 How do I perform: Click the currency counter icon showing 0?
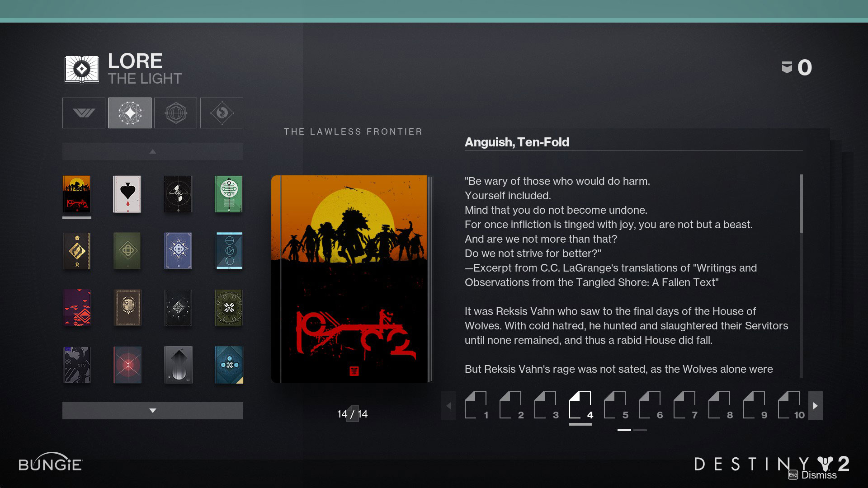click(787, 67)
